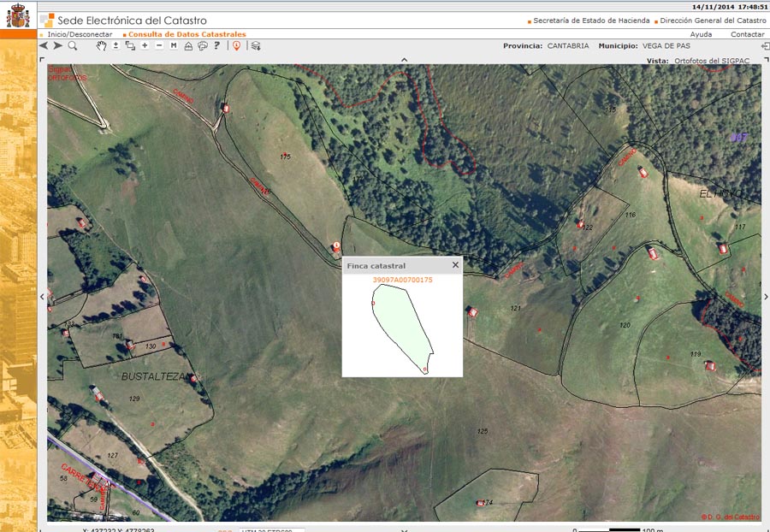Open cadastral reference 39097A00700175
Viewport: 770px width, 532px height.
[x=402, y=280]
